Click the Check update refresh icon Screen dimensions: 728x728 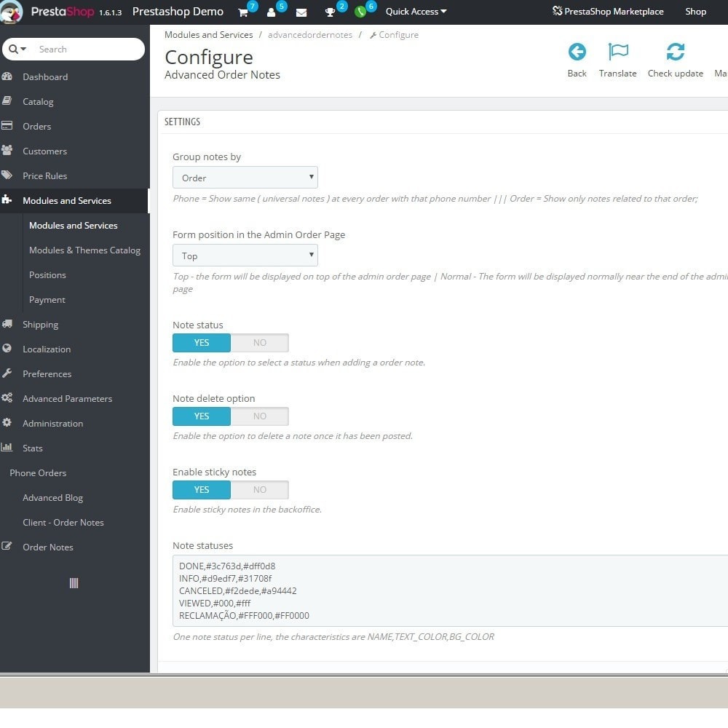(x=675, y=52)
